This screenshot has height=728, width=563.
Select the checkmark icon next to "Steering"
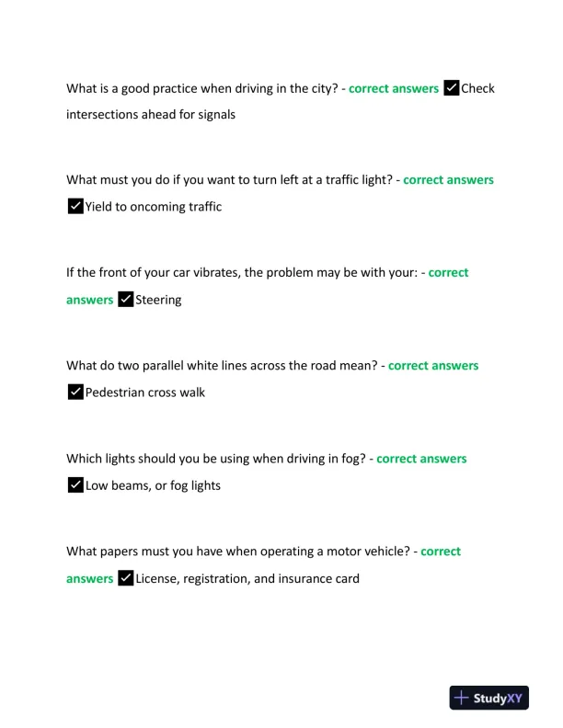126,300
